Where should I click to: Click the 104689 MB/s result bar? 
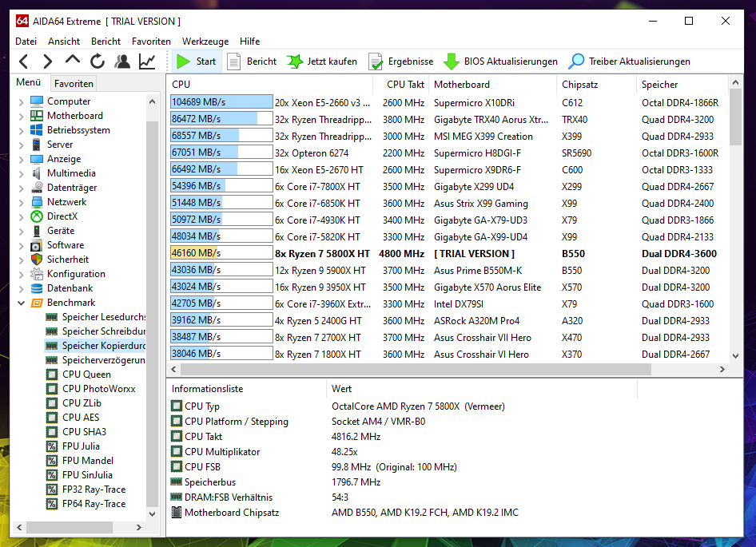click(x=221, y=102)
